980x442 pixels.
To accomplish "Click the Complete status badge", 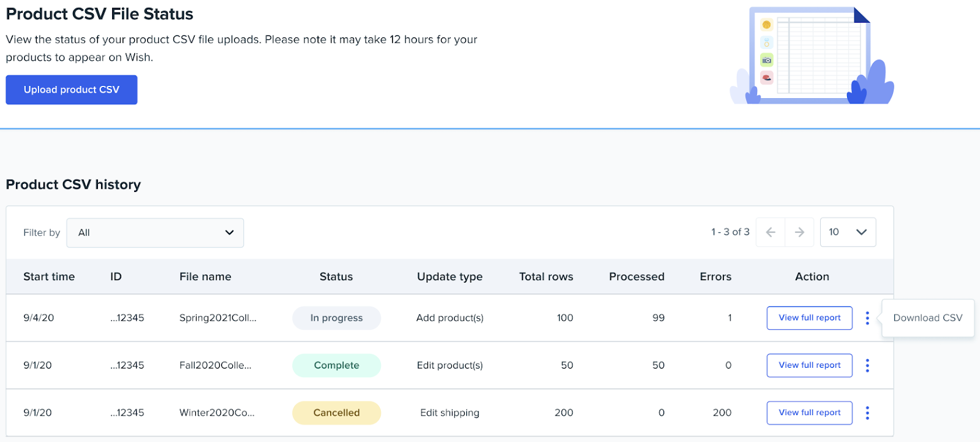I will (336, 365).
